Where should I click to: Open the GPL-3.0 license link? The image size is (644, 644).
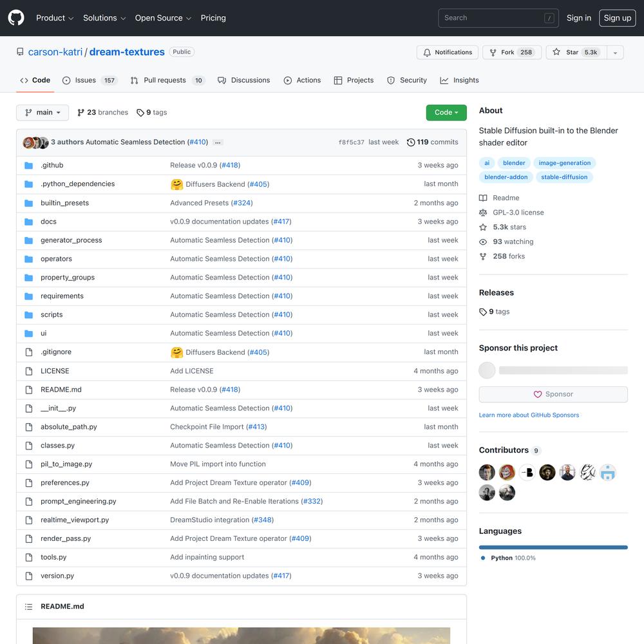click(x=518, y=213)
